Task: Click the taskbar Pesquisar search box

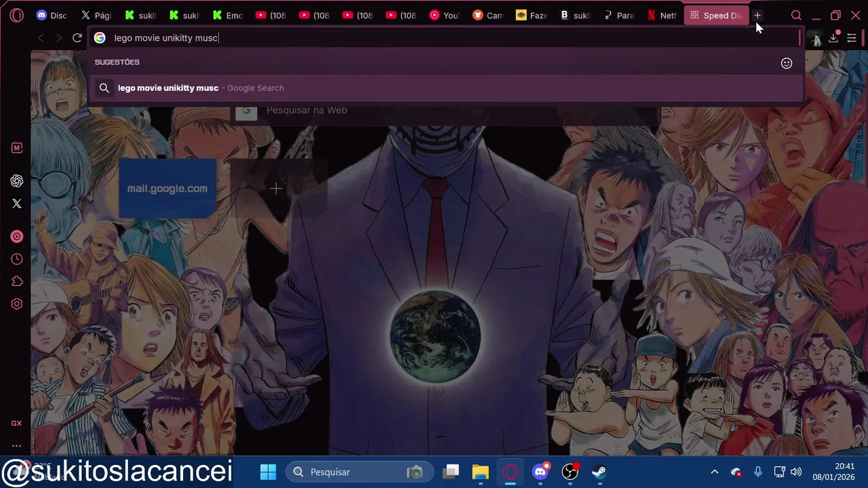Action: (x=359, y=472)
